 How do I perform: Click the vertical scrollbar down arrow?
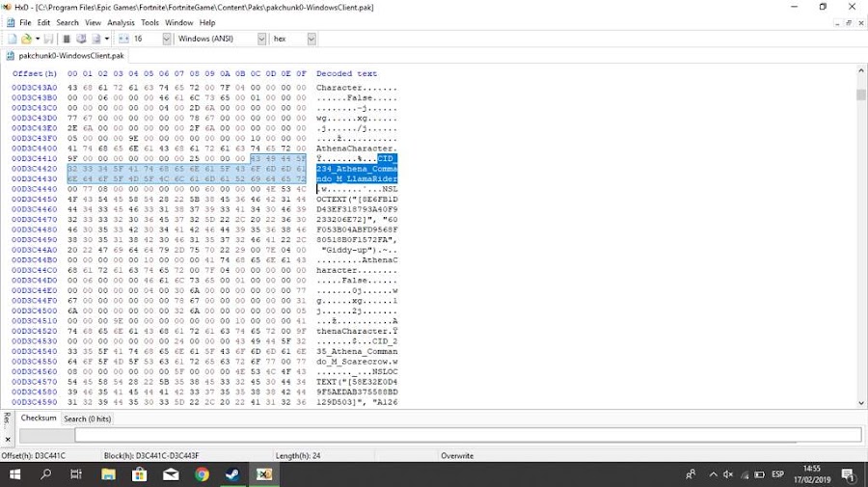[x=861, y=403]
